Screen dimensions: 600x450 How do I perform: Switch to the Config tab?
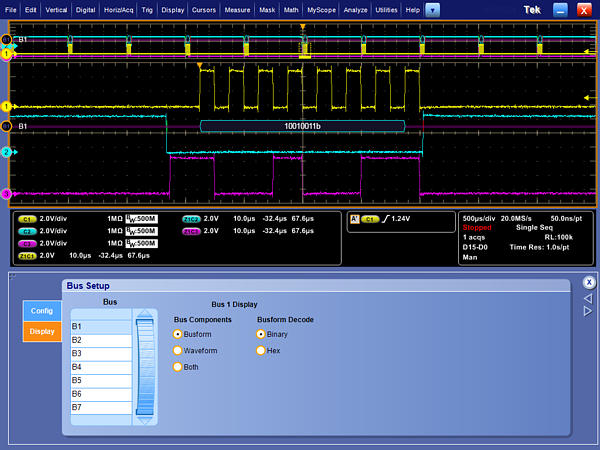[x=41, y=310]
